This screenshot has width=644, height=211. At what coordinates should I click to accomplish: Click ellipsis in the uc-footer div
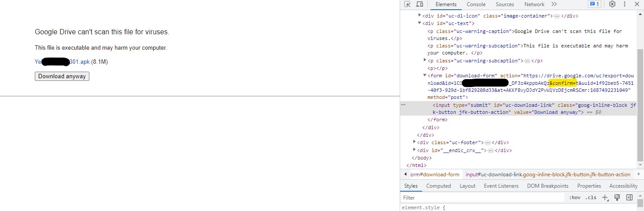point(488,143)
